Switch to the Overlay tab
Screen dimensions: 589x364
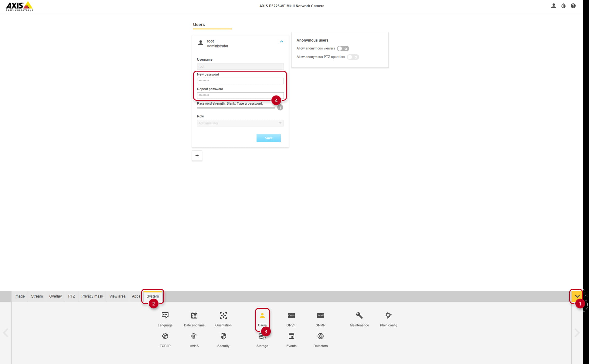(x=55, y=296)
